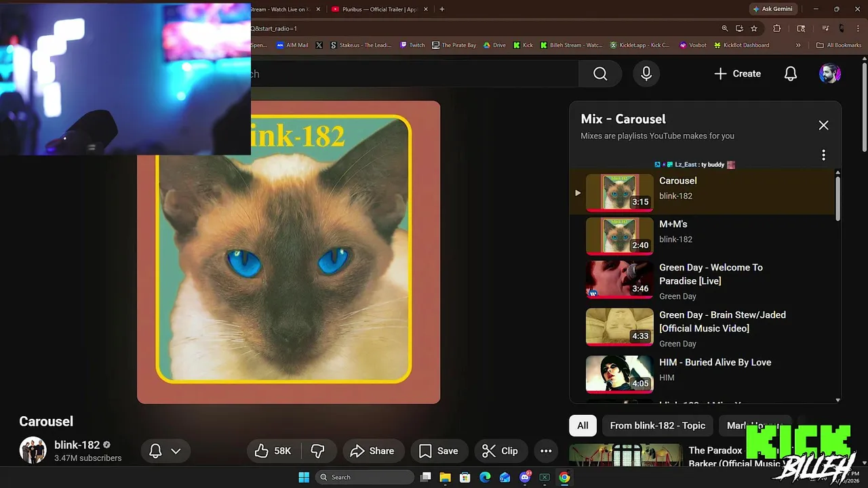The height and width of the screenshot is (488, 868).
Task: Close the Pluribus Official Trailer tab
Action: [427, 9]
